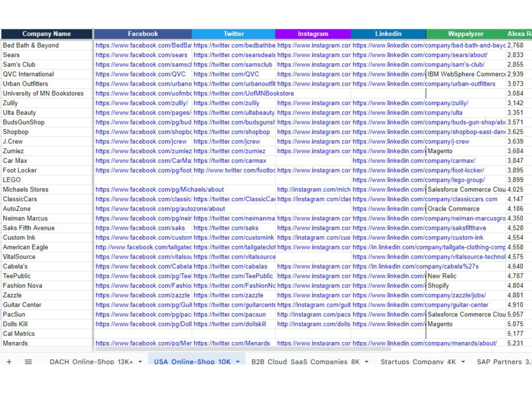Select IBM WebSphere Commerce cell in QVC row

[466, 74]
